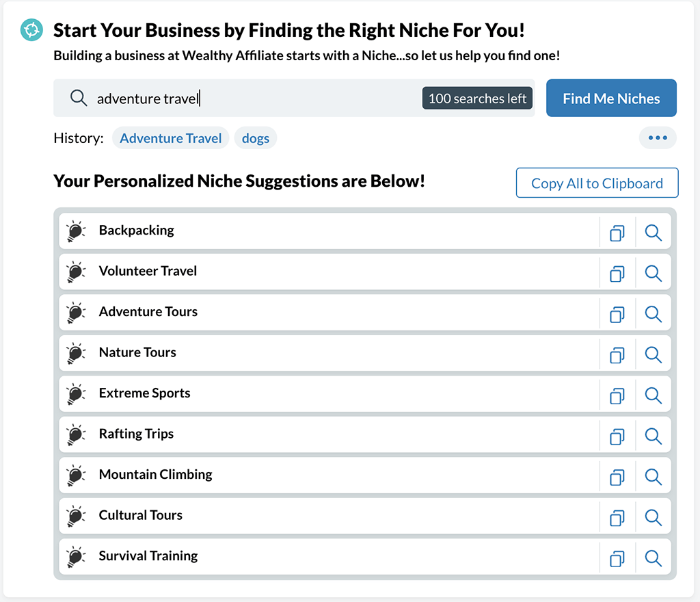Search the Rafting Trips niche
Screen dimensions: 700x602
(653, 436)
